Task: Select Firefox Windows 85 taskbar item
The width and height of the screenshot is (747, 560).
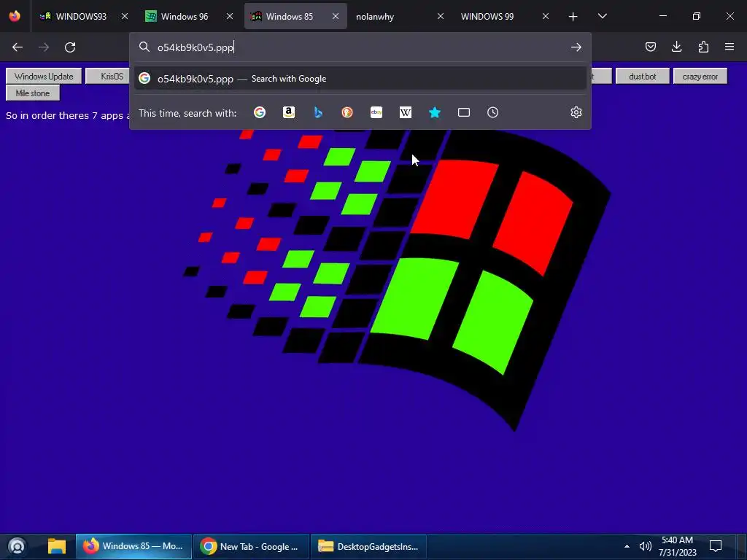Action: click(x=133, y=546)
